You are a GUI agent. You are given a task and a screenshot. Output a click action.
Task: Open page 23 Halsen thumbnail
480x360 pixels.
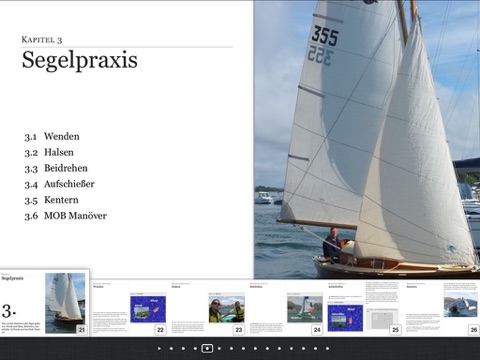[208, 308]
